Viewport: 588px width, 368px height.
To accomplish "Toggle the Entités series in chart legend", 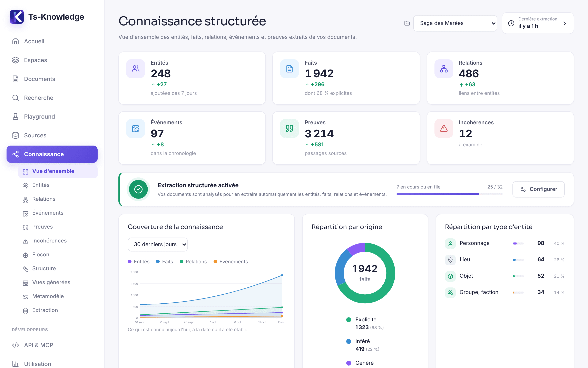I will point(139,262).
